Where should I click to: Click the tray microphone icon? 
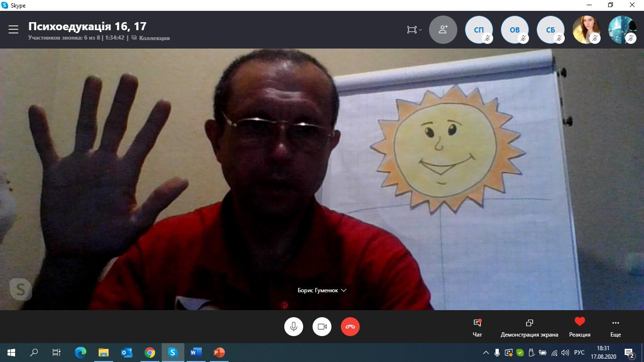pos(497,353)
